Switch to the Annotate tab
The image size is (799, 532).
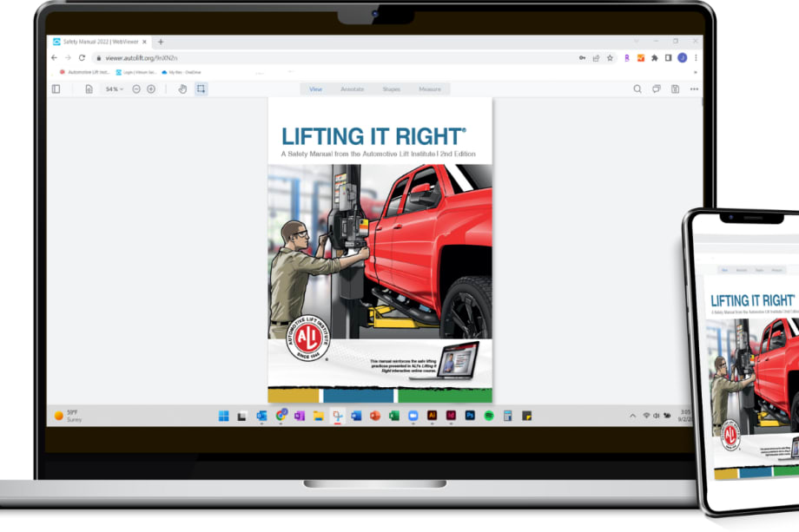point(352,89)
